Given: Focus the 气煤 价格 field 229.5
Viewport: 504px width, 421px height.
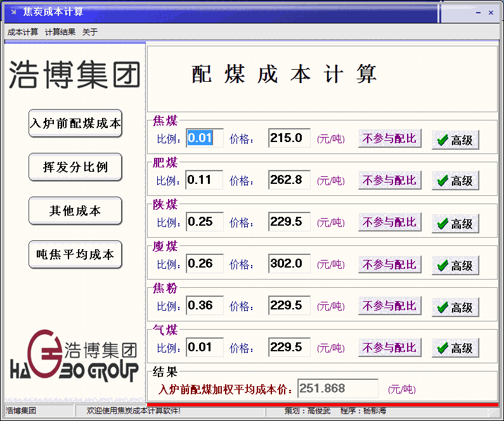Looking at the screenshot, I should [x=289, y=347].
